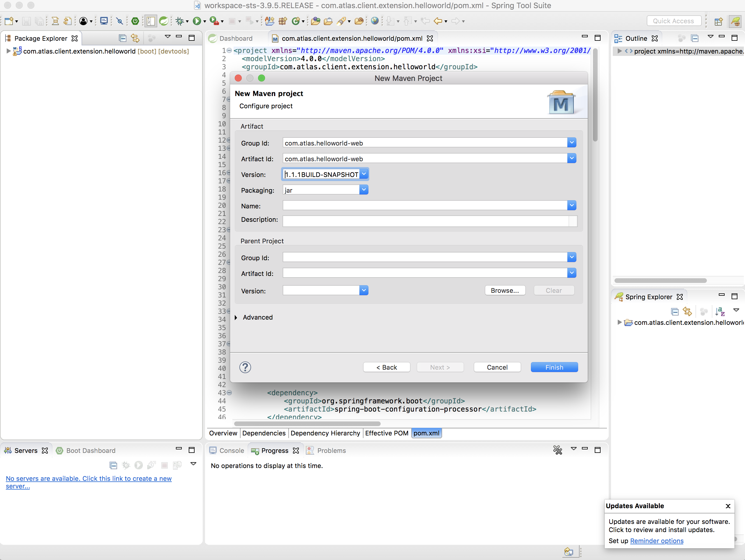Click the editor's horizontal scrollbar
Viewport: 745px width, 560px height.
pos(307,424)
